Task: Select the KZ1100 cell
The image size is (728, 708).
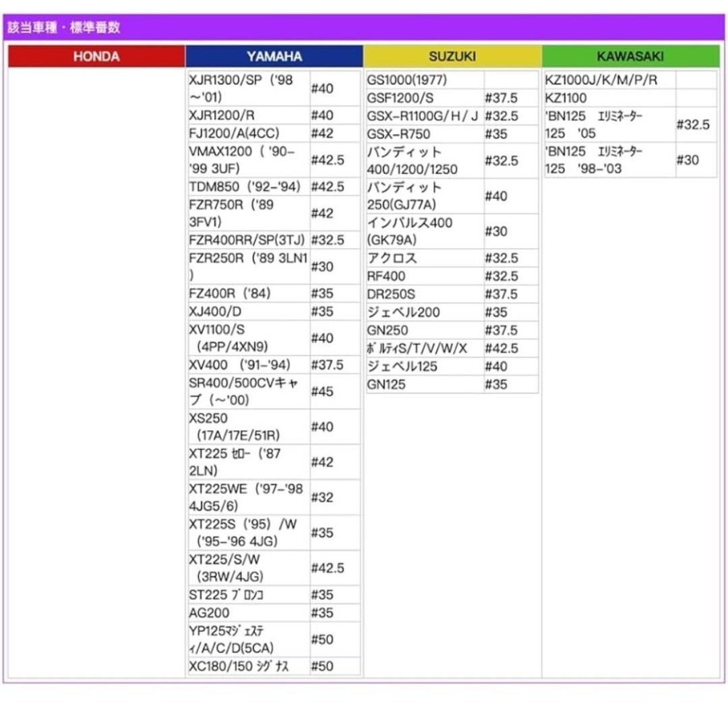Action: point(609,98)
